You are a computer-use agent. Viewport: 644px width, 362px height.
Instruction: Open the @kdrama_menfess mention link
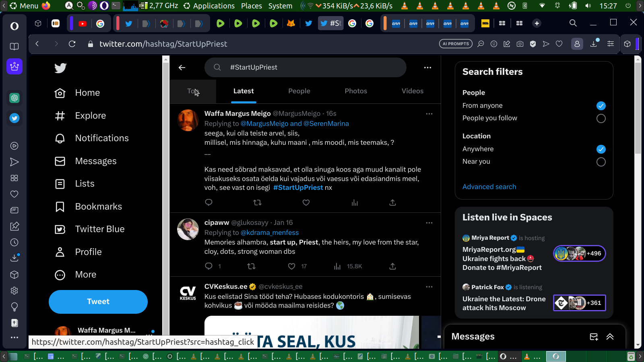tap(270, 233)
